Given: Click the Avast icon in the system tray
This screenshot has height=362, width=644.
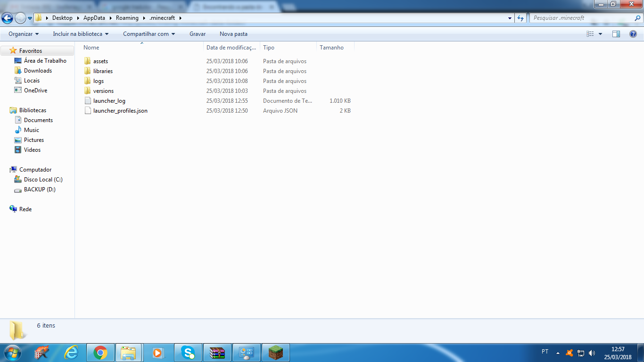Looking at the screenshot, I should pos(570,353).
